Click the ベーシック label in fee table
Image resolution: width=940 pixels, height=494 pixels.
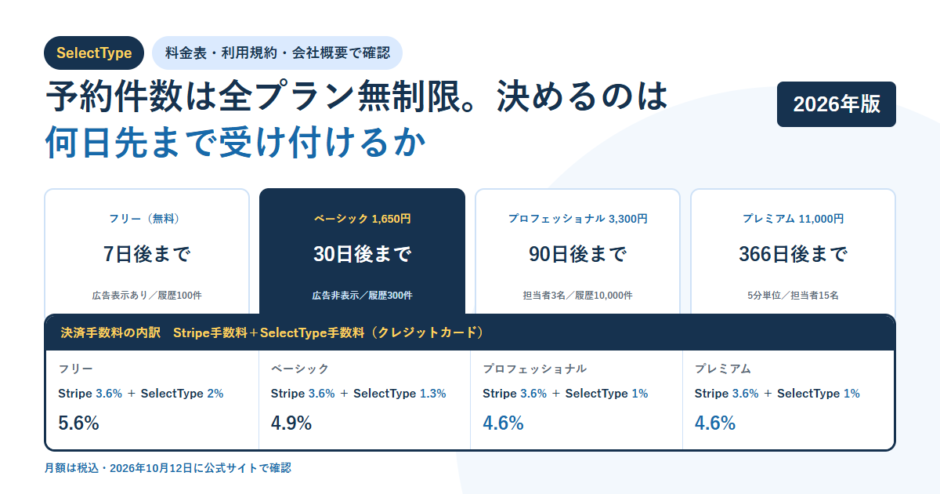click(300, 369)
